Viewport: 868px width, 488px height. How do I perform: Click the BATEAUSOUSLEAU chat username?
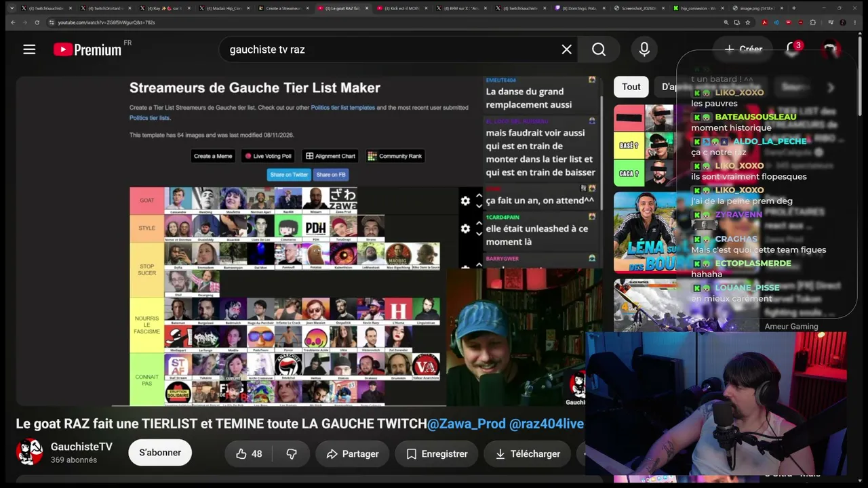[755, 117]
